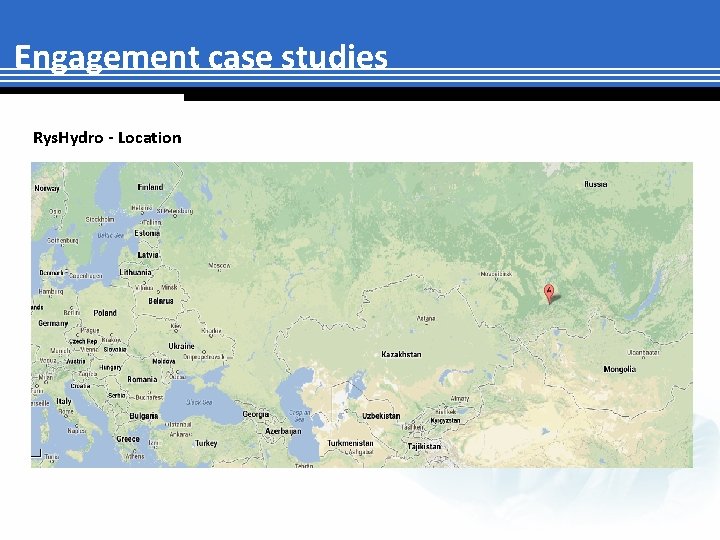
Task: Click the Russia label on the map
Action: pos(596,184)
